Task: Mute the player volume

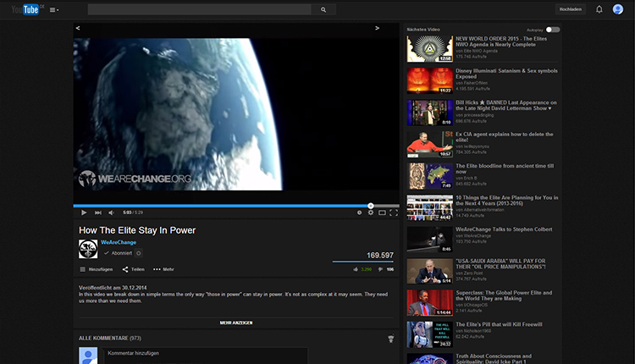Action: click(112, 212)
